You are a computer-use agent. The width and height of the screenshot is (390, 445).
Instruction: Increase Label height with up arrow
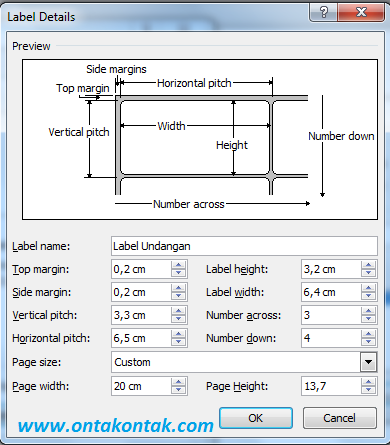pos(369,265)
